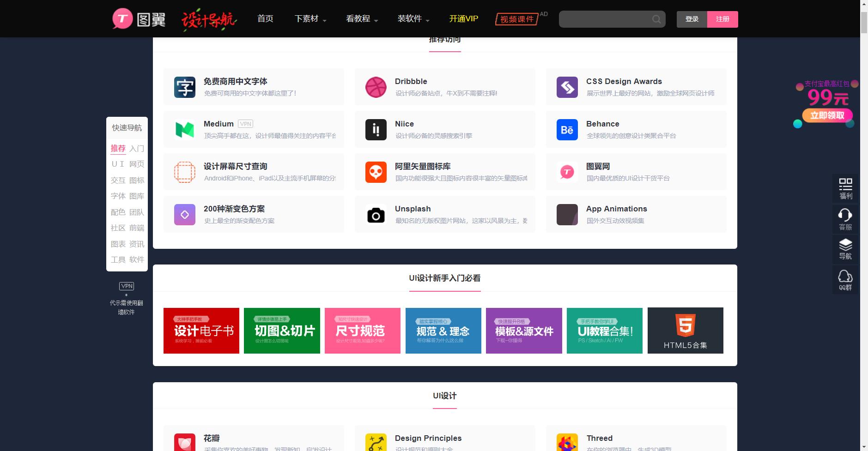This screenshot has height=451, width=868.
Task: Select 首页 in the top navigation
Action: (265, 19)
